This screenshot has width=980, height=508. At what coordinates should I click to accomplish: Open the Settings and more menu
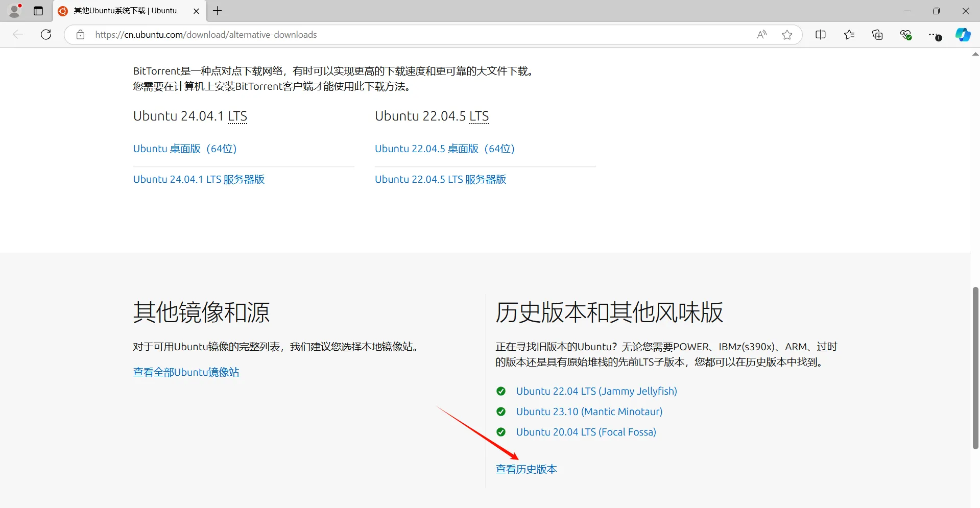pos(935,34)
